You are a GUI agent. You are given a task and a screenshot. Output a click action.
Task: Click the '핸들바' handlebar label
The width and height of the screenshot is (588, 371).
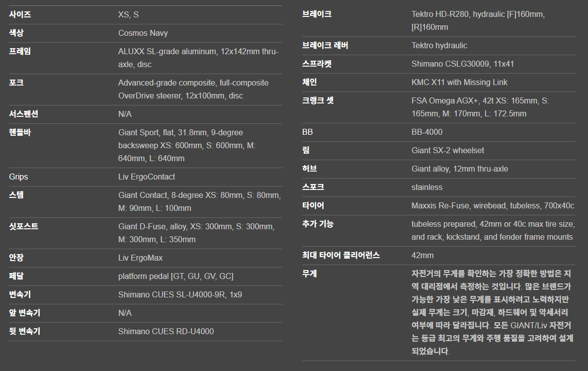pyautogui.click(x=20, y=132)
